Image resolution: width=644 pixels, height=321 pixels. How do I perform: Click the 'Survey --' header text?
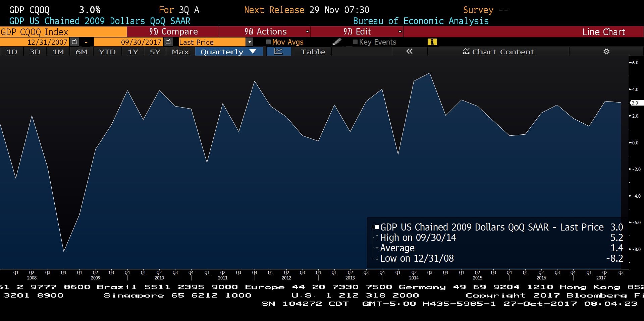(x=485, y=10)
